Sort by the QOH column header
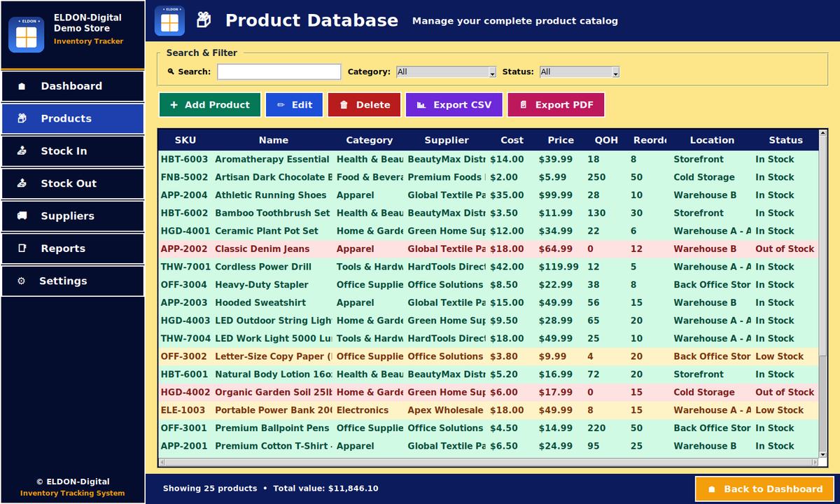The image size is (840, 504). click(x=606, y=140)
